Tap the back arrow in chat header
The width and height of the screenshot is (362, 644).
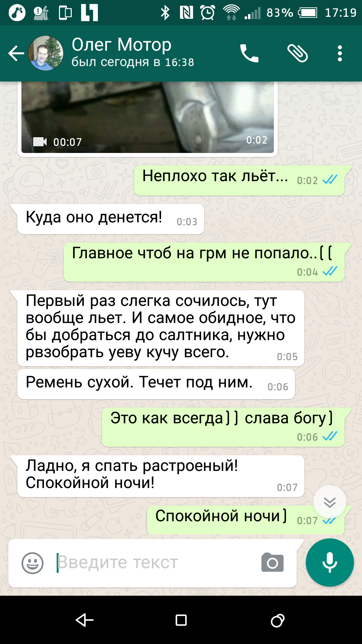[x=16, y=53]
